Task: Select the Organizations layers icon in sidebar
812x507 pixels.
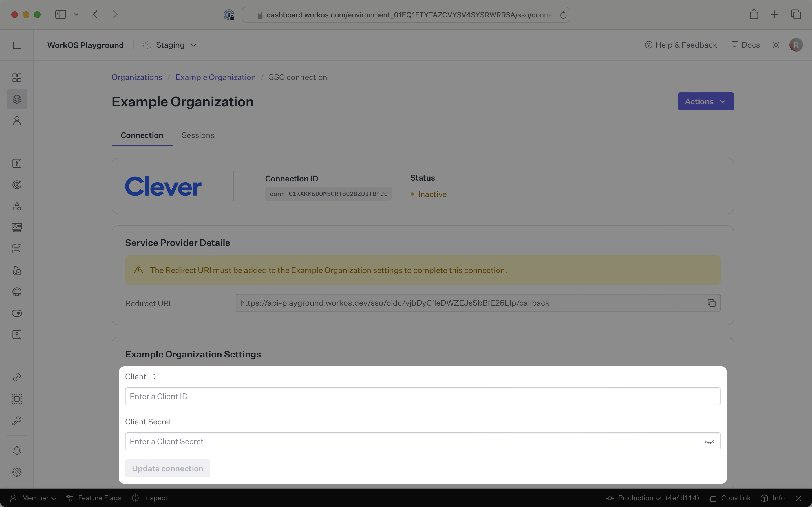Action: tap(16, 99)
